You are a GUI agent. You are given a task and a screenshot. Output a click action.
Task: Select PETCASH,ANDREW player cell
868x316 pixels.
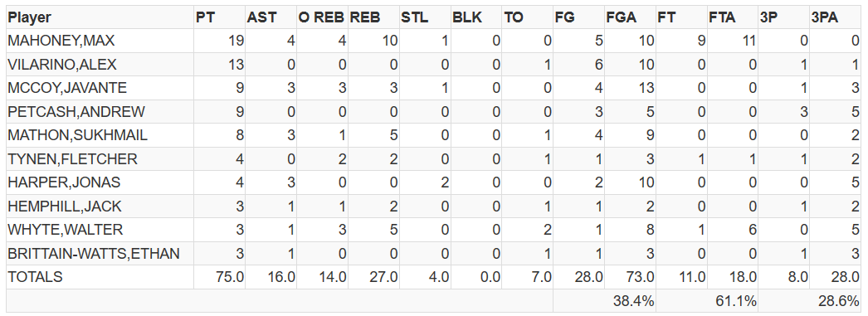pos(76,112)
